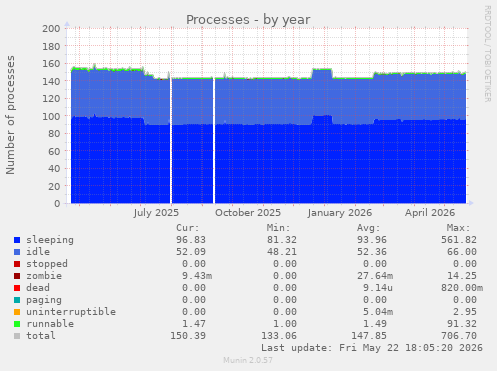Click the runnable average value 1.49
Screen dimensions: 497x371
(x=375, y=324)
